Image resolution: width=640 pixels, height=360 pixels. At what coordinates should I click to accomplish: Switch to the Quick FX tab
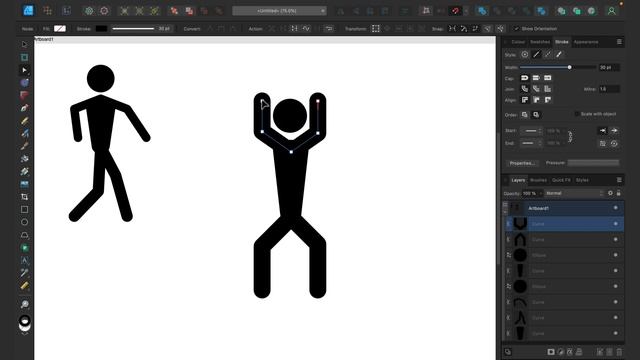tap(561, 180)
